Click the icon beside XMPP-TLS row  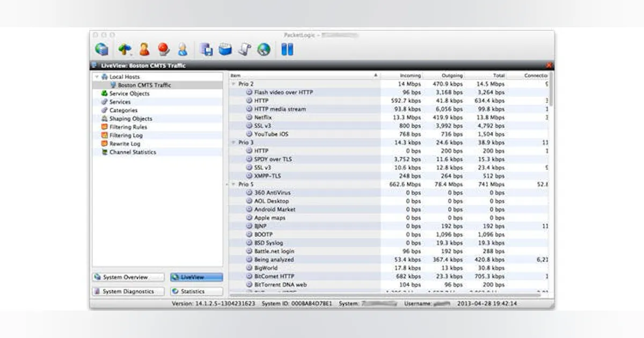pos(249,176)
